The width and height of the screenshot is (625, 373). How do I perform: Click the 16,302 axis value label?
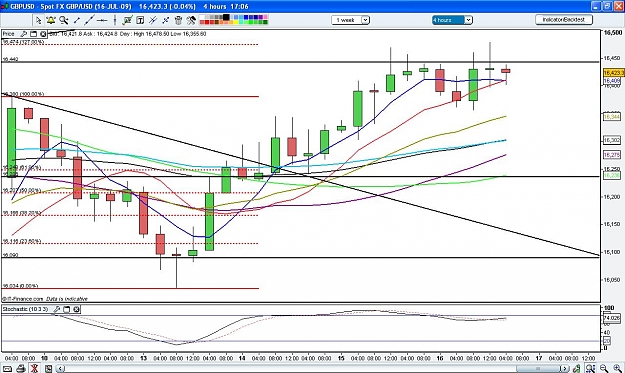pos(612,140)
